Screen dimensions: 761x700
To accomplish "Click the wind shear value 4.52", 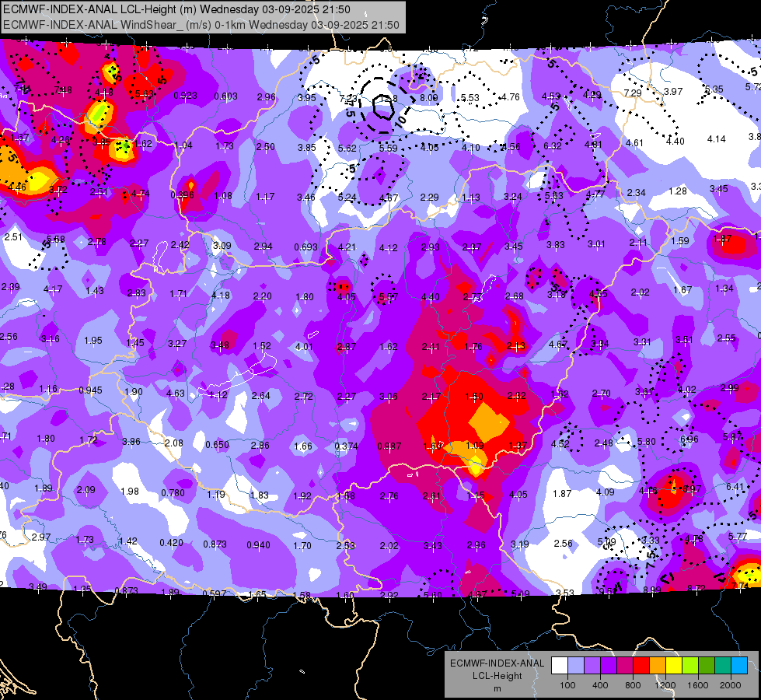I will tap(560, 443).
